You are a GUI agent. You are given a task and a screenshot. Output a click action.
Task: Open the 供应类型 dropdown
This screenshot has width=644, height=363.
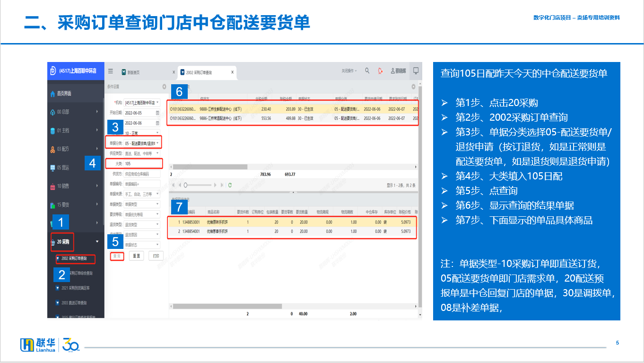click(x=142, y=153)
